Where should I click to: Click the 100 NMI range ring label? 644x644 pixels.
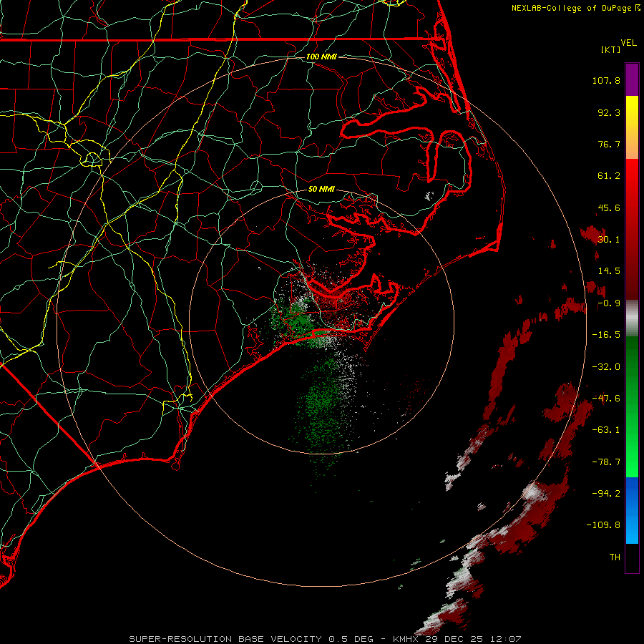point(321,57)
